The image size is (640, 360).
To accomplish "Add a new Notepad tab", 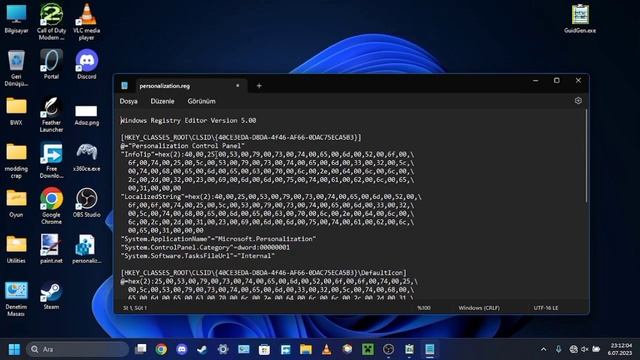I will [x=259, y=86].
